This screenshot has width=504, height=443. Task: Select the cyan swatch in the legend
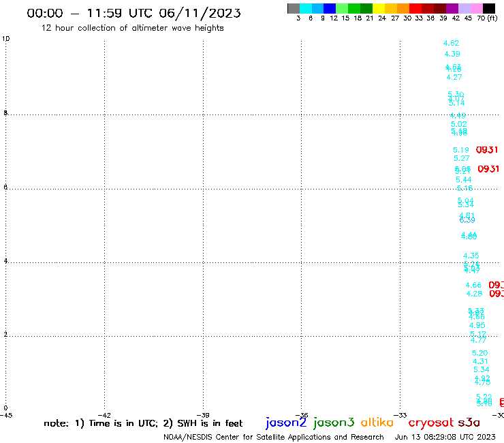[306, 8]
